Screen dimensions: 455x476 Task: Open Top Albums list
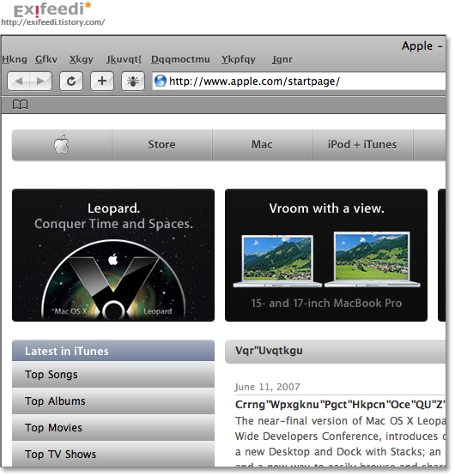pyautogui.click(x=113, y=401)
